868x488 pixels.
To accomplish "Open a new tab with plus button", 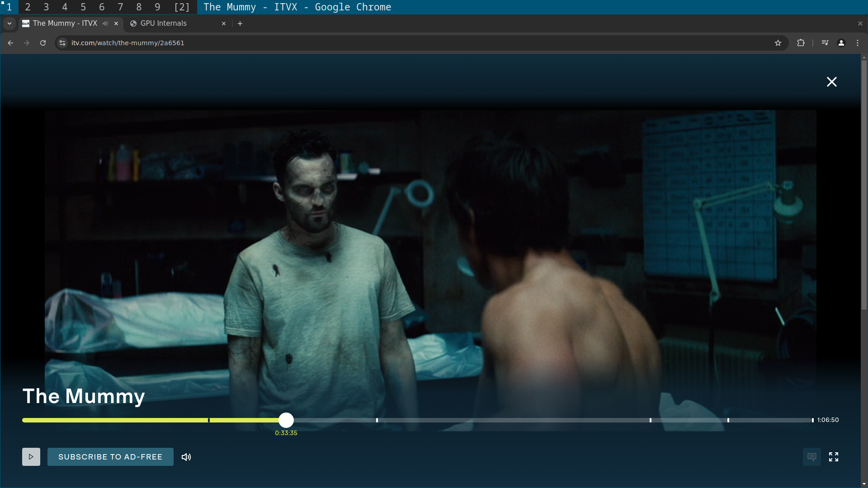I will (240, 23).
